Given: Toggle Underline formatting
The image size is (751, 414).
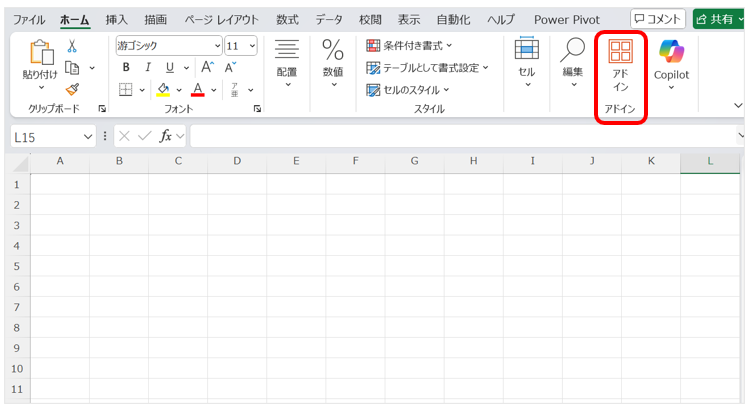Looking at the screenshot, I should (170, 68).
